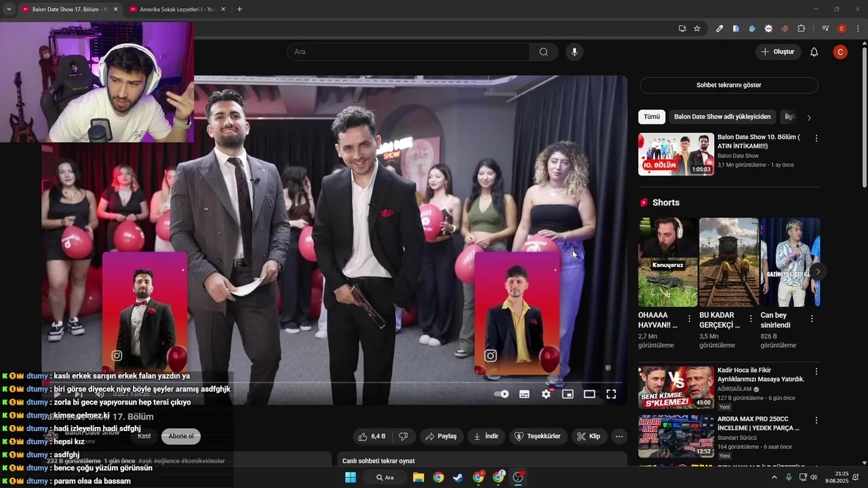Image resolution: width=868 pixels, height=488 pixels.
Task: Open the cookie extension icon
Action: 785,28
